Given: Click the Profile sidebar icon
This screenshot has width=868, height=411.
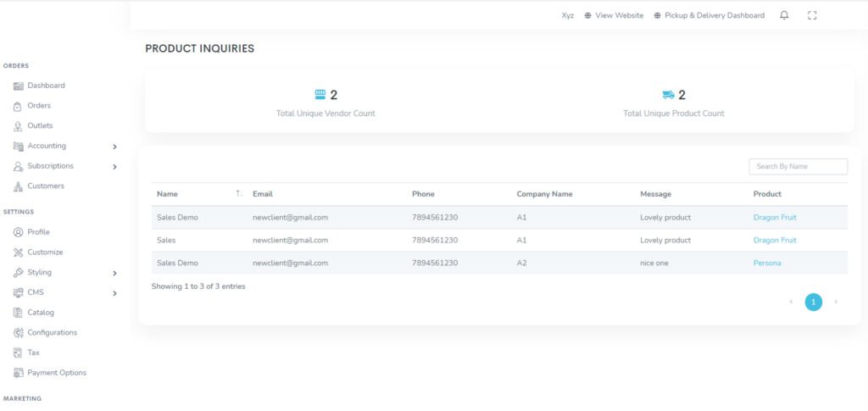Looking at the screenshot, I should pos(19,232).
